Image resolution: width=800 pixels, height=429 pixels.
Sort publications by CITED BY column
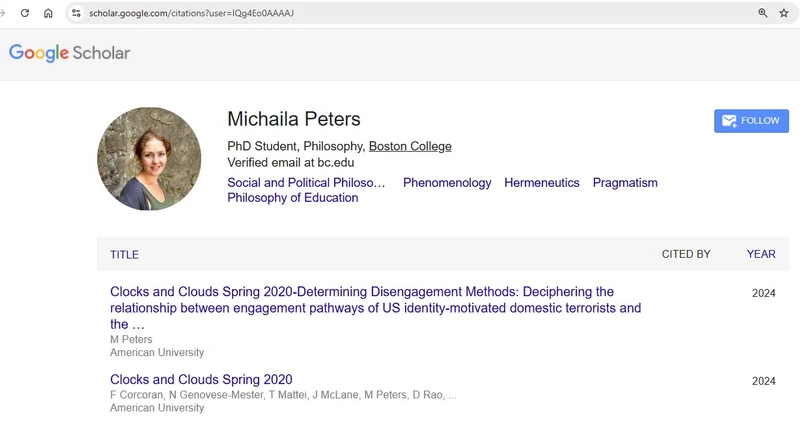[x=686, y=254]
